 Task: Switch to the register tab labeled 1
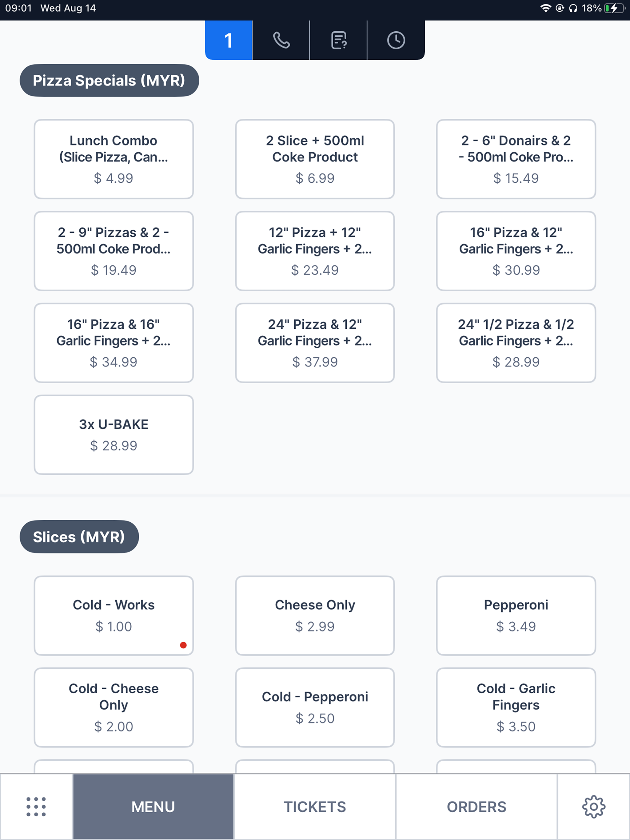[x=228, y=40]
